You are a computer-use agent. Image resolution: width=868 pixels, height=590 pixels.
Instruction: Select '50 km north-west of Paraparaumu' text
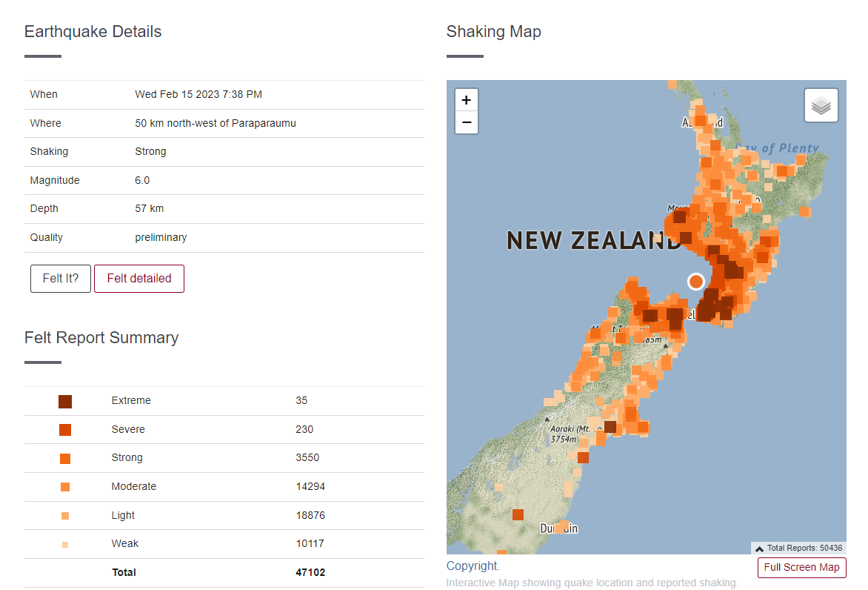coord(216,123)
